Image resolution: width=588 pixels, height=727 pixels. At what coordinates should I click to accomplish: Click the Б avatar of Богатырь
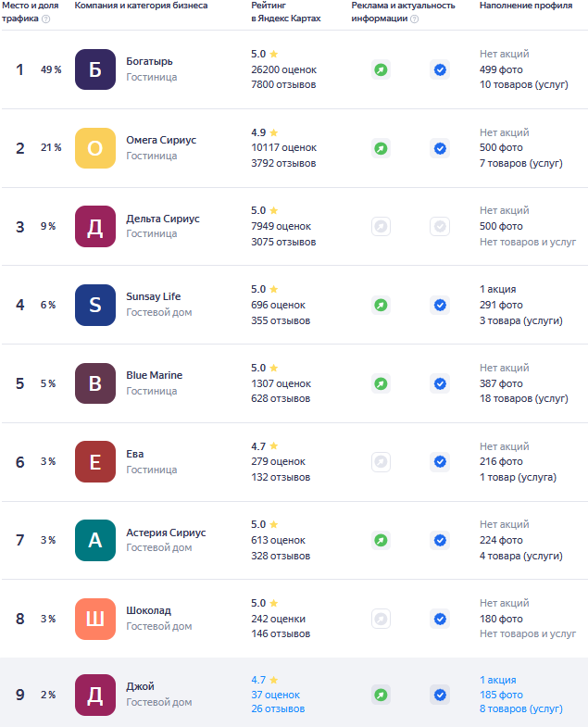click(x=95, y=69)
